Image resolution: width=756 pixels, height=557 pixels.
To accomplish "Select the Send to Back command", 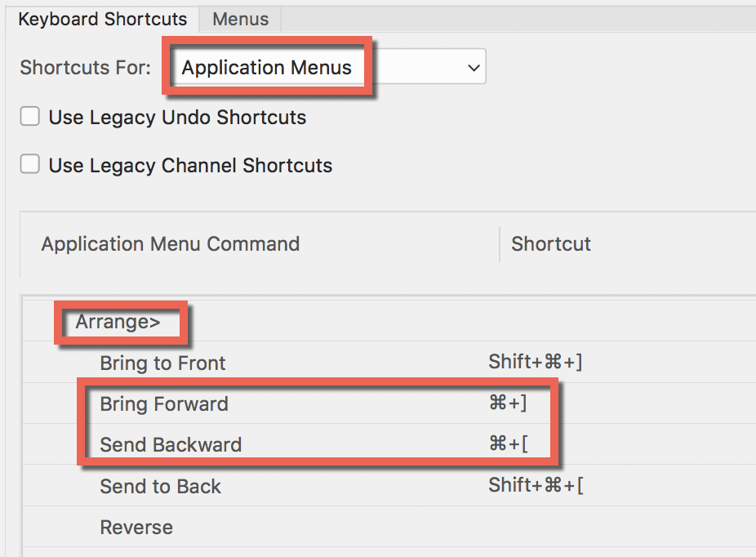I will pyautogui.click(x=160, y=485).
